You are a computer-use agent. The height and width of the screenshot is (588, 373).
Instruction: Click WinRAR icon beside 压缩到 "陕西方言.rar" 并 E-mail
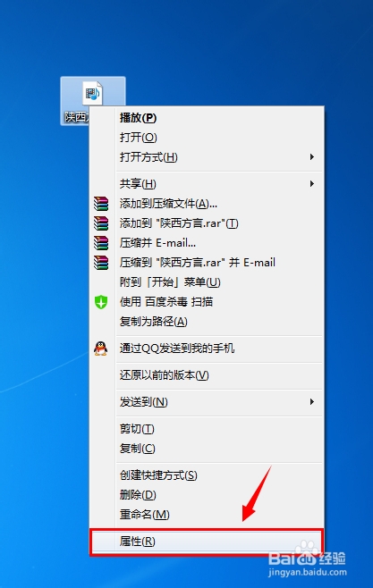101,263
